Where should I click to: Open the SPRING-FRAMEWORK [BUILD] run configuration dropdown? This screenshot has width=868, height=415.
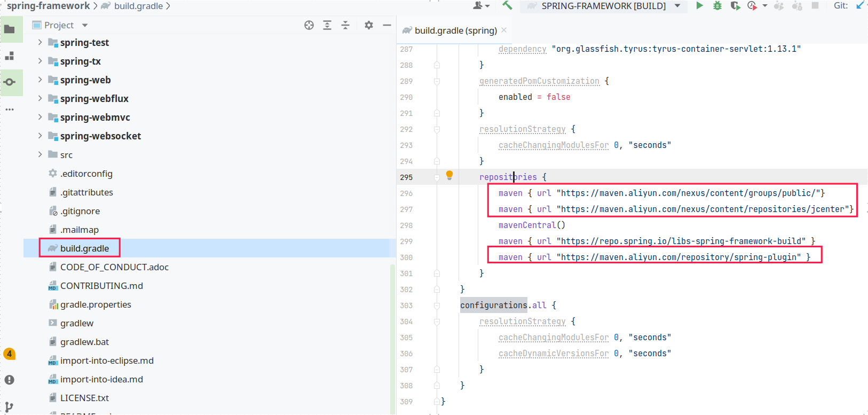(677, 5)
